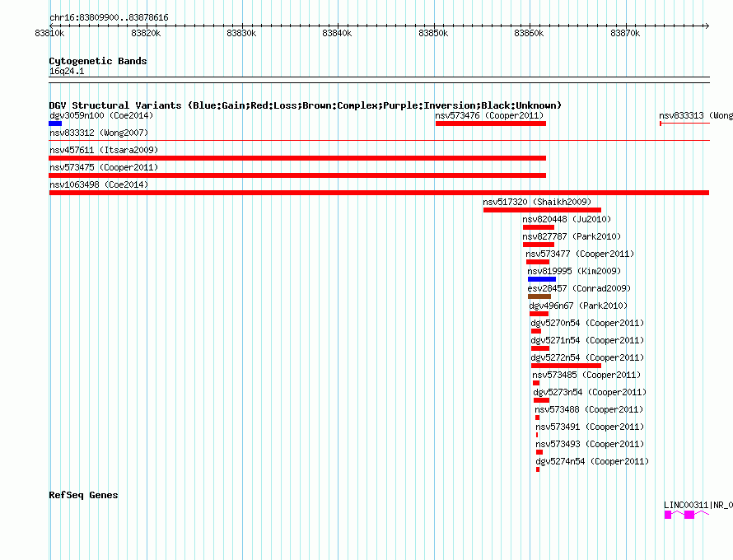Open nsv819995 (Kim2009) variant label
The width and height of the screenshot is (733, 560).
574,271
